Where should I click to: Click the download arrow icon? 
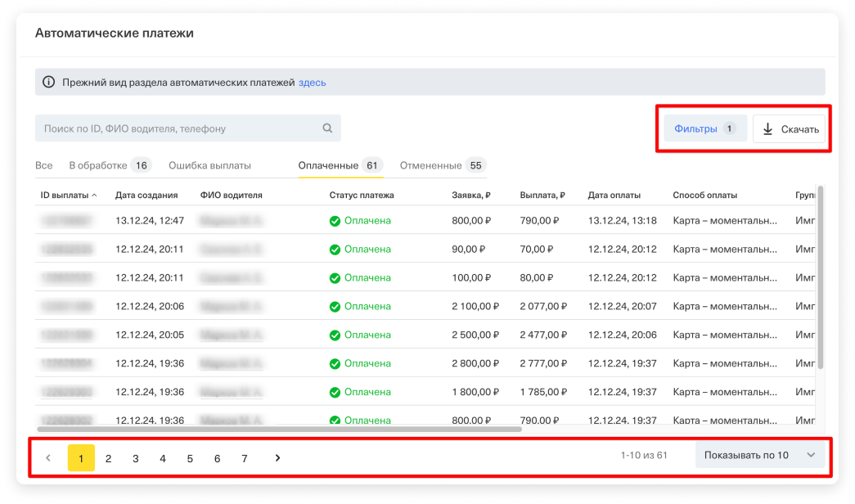pos(767,129)
